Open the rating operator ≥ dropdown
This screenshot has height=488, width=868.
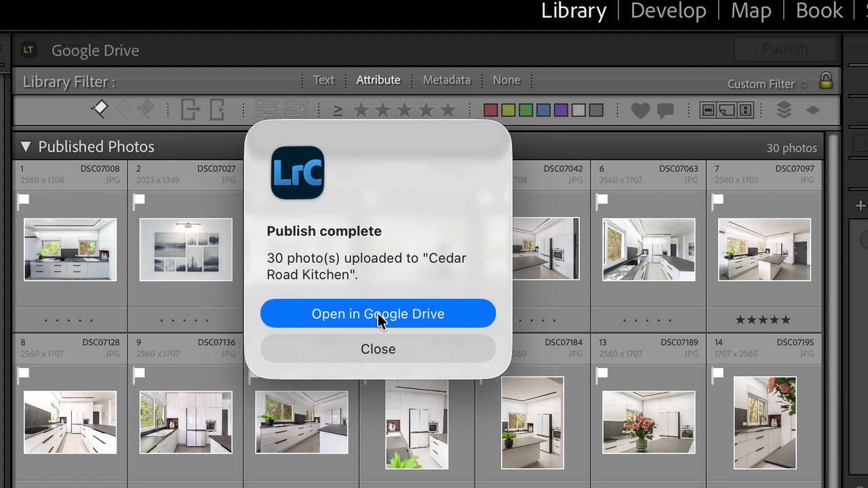point(338,110)
